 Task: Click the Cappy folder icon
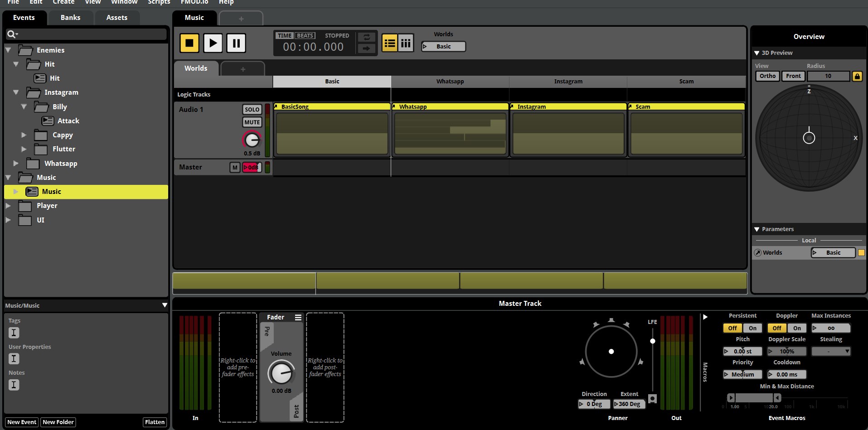click(41, 135)
